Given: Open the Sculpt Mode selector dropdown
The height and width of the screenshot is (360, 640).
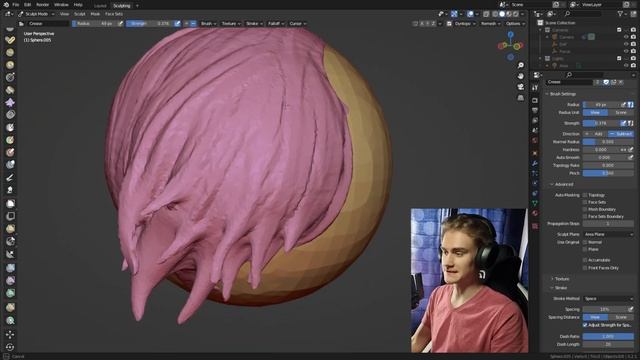Looking at the screenshot, I should (x=36, y=14).
